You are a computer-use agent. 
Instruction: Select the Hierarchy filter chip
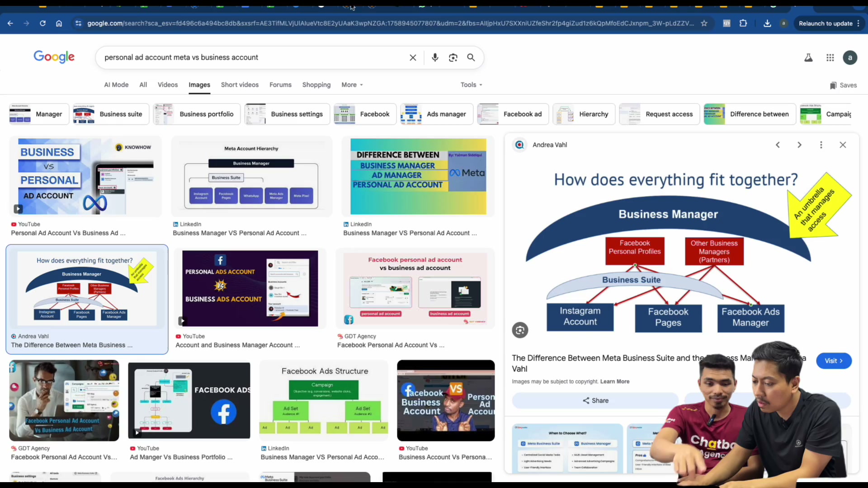(x=584, y=114)
